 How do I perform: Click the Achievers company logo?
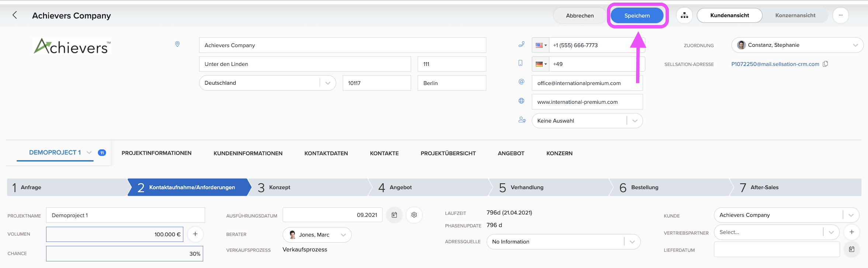click(x=72, y=46)
